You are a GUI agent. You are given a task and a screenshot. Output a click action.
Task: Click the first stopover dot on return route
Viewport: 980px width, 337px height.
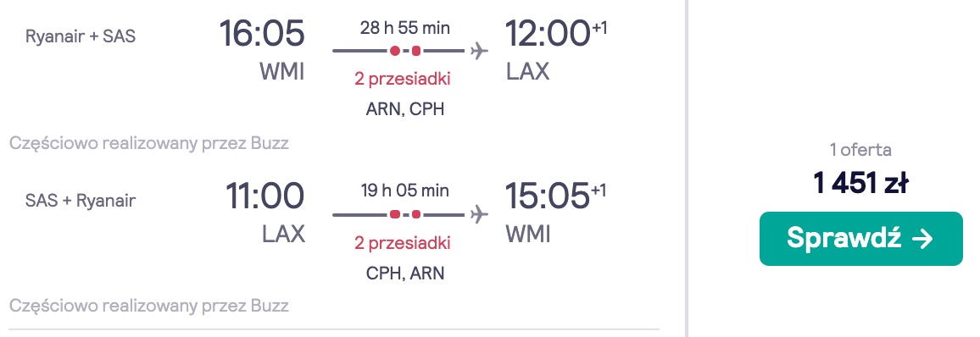click(394, 215)
